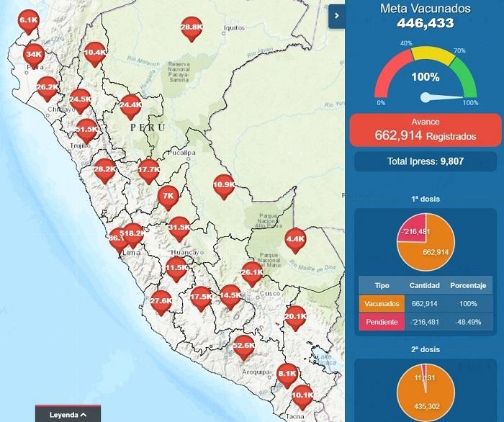504x422 pixels.
Task: Open the 10.9K marker east of Pucallpa
Action: 224,186
